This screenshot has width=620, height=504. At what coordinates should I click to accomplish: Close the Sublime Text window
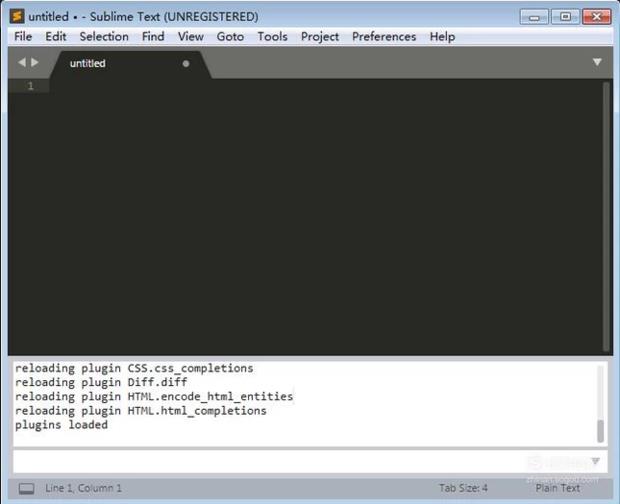point(596,17)
